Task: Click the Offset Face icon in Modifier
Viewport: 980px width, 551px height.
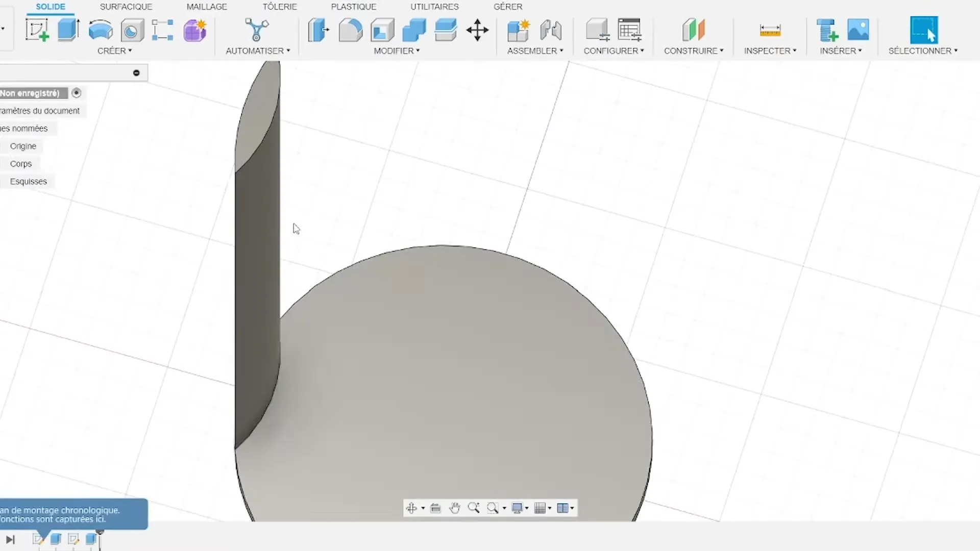Action: [446, 30]
